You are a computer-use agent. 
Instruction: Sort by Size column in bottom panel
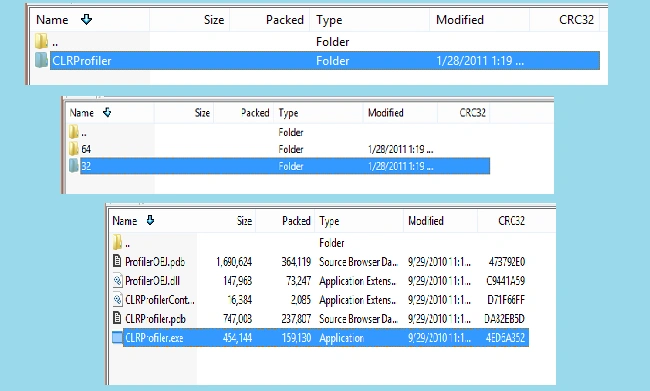pos(244,221)
